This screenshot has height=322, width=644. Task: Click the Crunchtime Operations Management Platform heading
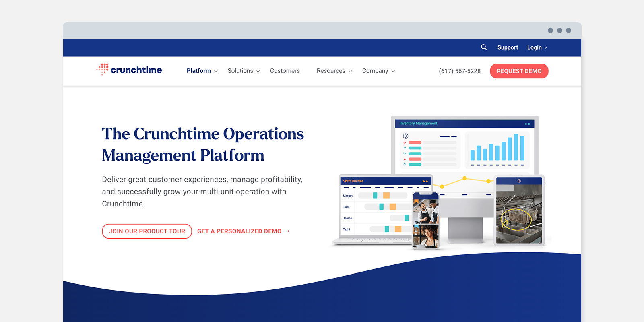pyautogui.click(x=203, y=144)
